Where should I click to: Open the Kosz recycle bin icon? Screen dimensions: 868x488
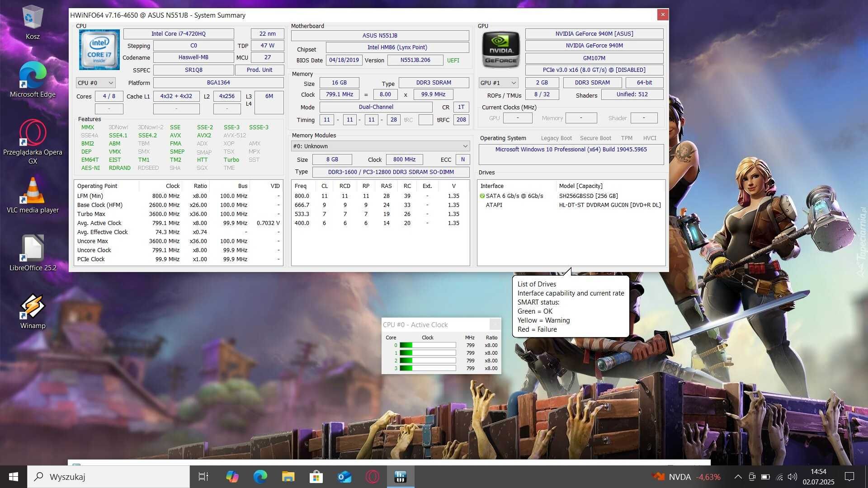33,23
